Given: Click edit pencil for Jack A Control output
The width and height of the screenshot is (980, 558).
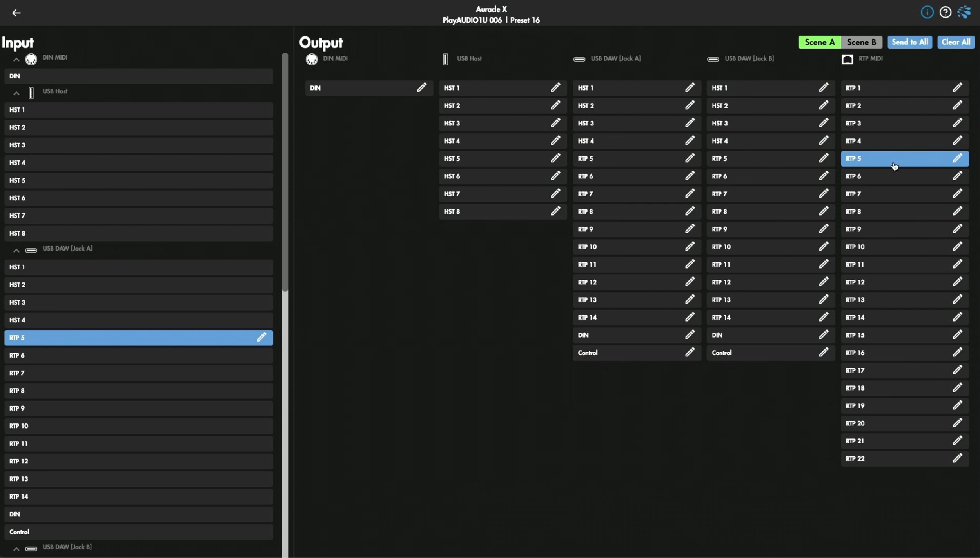Looking at the screenshot, I should point(690,353).
